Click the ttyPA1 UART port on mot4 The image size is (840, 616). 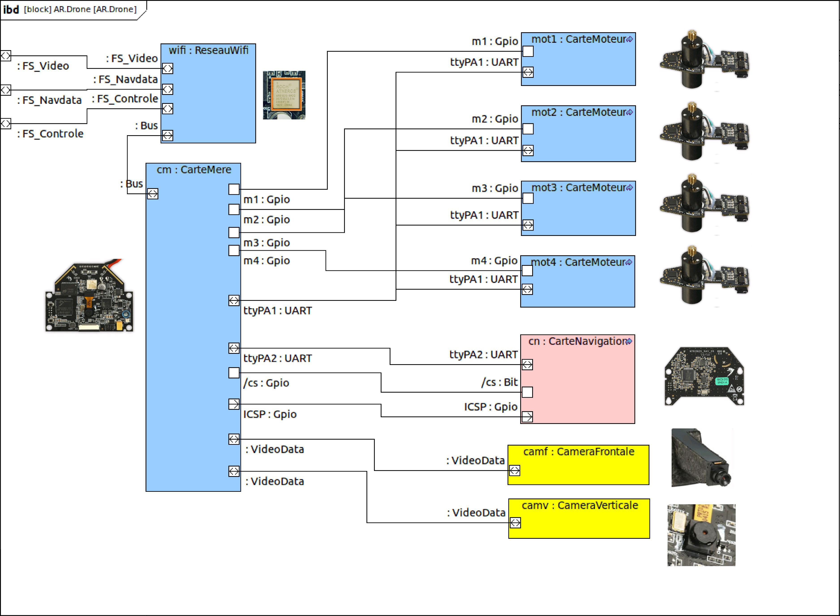527,289
